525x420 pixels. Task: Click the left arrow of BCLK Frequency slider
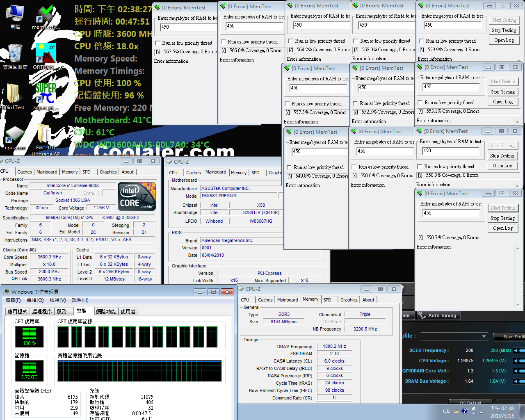515,350
